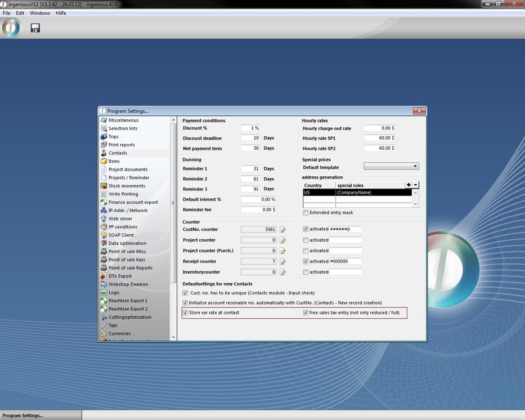Disable Store var rate at contact

185,312
